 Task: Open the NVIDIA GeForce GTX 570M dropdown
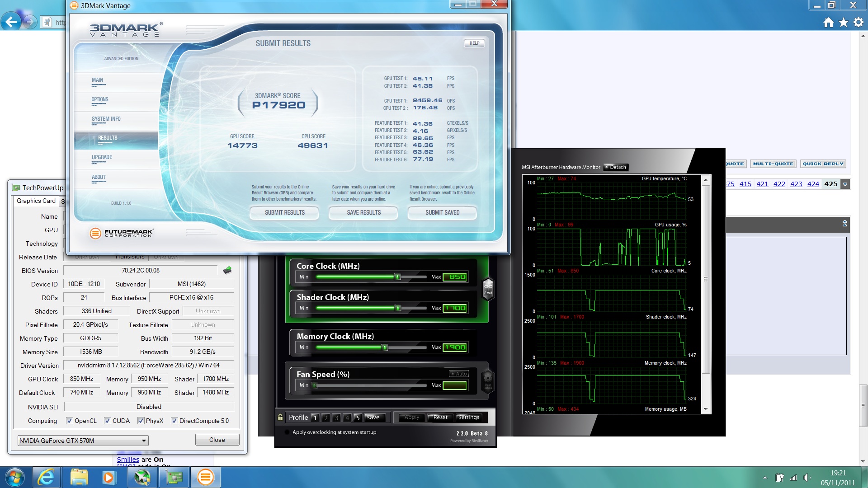click(83, 441)
